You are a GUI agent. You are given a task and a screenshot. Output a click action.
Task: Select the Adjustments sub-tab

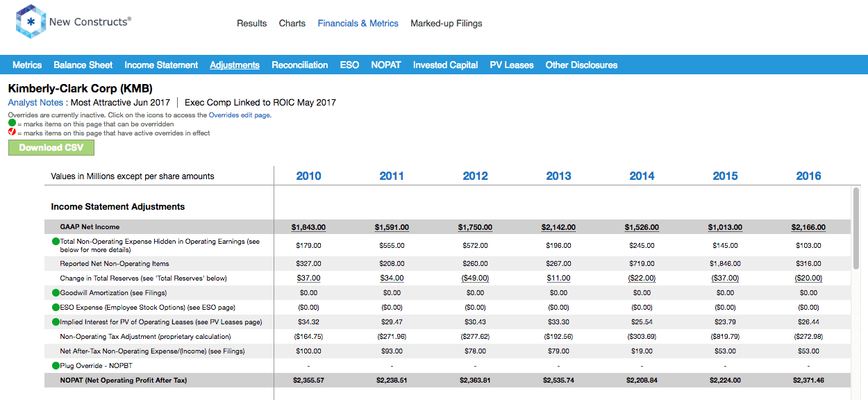(x=235, y=65)
